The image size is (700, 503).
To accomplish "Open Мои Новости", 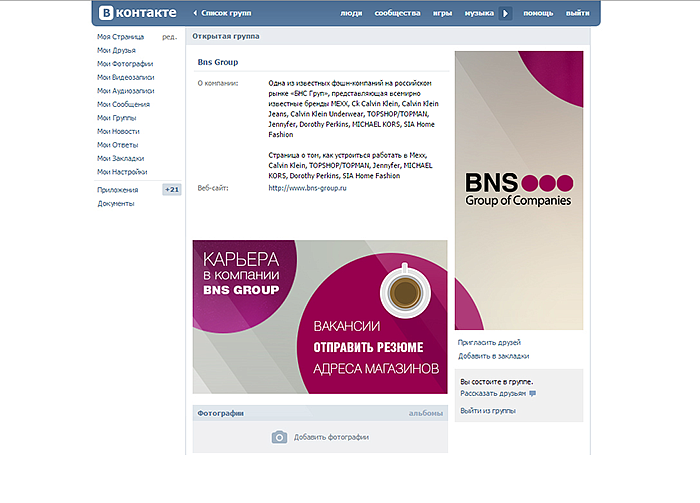I will pos(118,131).
